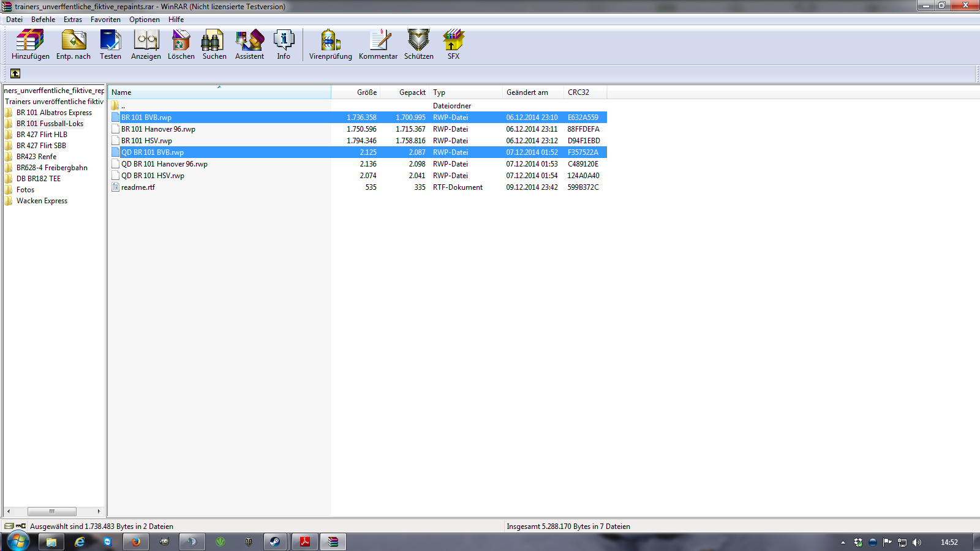Open Windows Explorer from the taskbar

(x=51, y=542)
